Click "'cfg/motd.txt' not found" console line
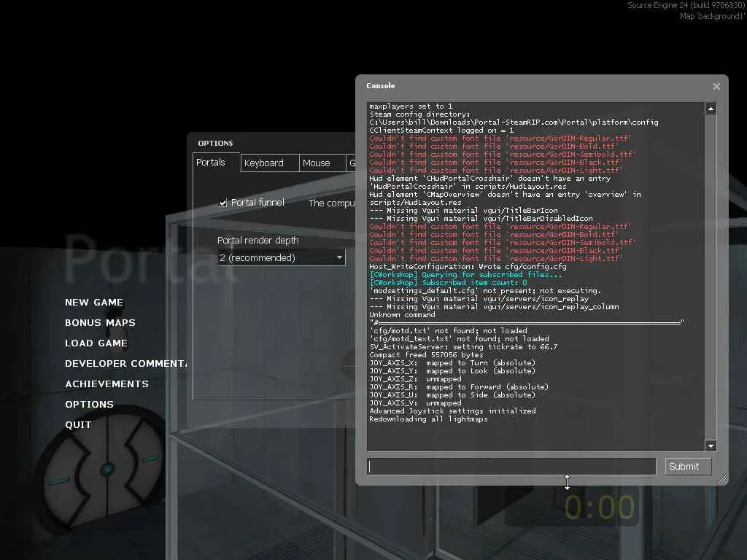The width and height of the screenshot is (747, 560). point(449,330)
